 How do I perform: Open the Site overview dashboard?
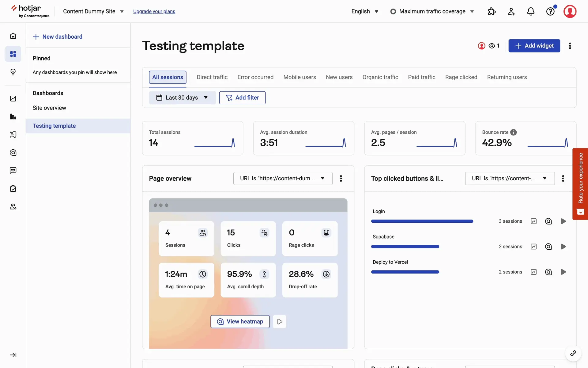click(x=49, y=108)
